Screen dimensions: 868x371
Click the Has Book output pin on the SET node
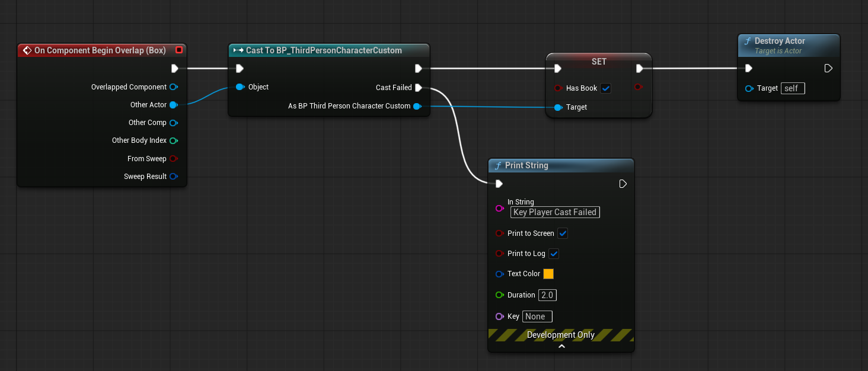(x=638, y=88)
